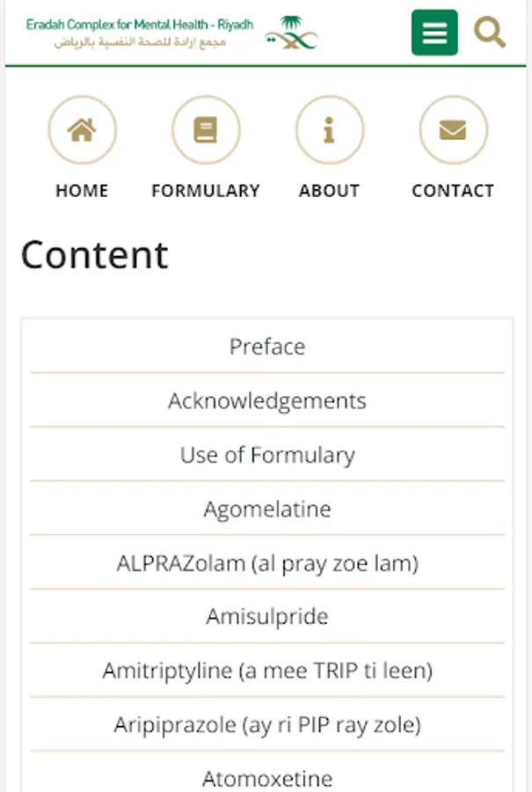The width and height of the screenshot is (532, 792).
Task: Open the ALPRAZolam drug entry
Action: point(267,563)
